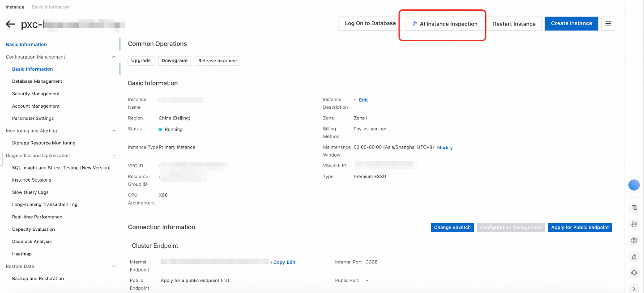The height and width of the screenshot is (293, 644).
Task: Click Change vSwitch button
Action: tap(452, 228)
